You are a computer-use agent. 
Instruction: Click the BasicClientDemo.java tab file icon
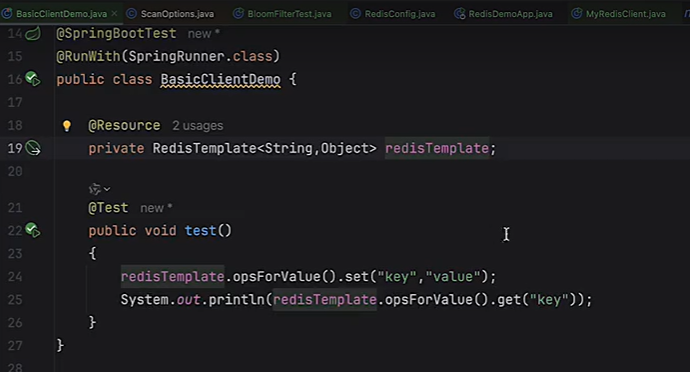7,14
